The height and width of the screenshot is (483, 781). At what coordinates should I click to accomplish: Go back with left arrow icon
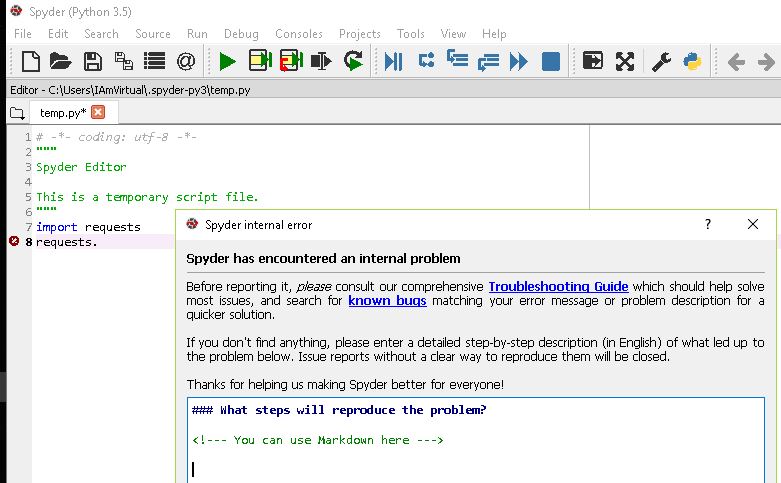coord(736,62)
